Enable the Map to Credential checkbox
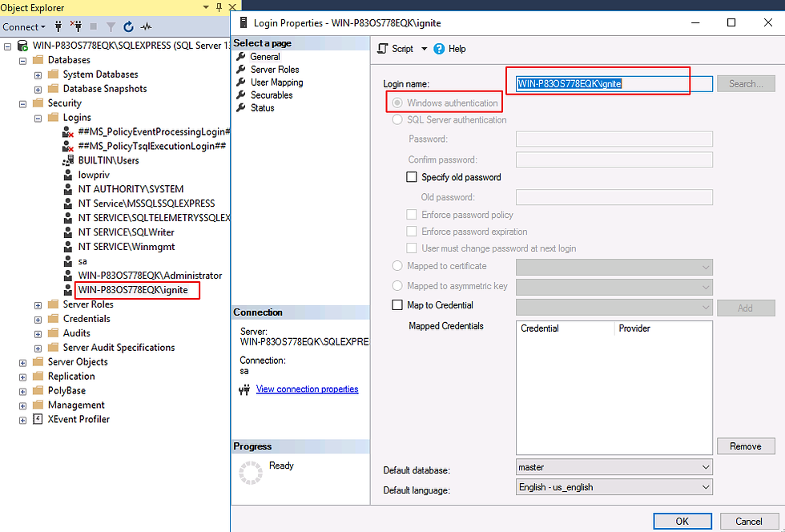 click(397, 305)
